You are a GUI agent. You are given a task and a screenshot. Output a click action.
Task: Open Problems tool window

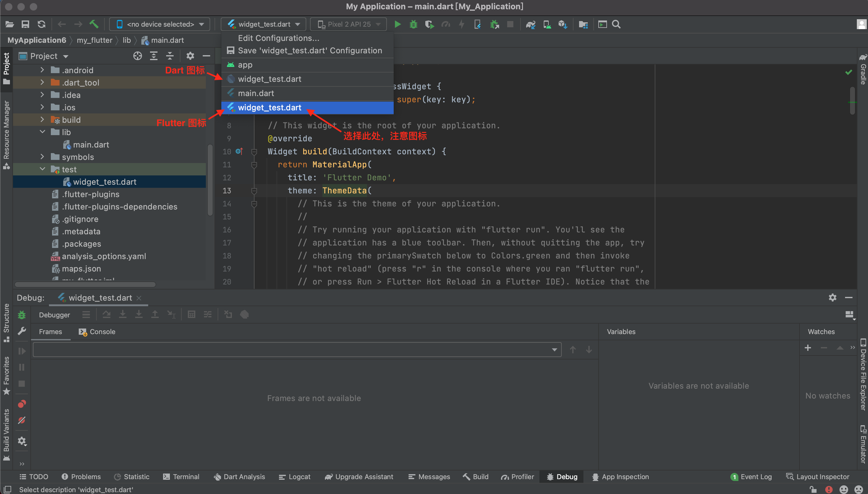(x=81, y=477)
